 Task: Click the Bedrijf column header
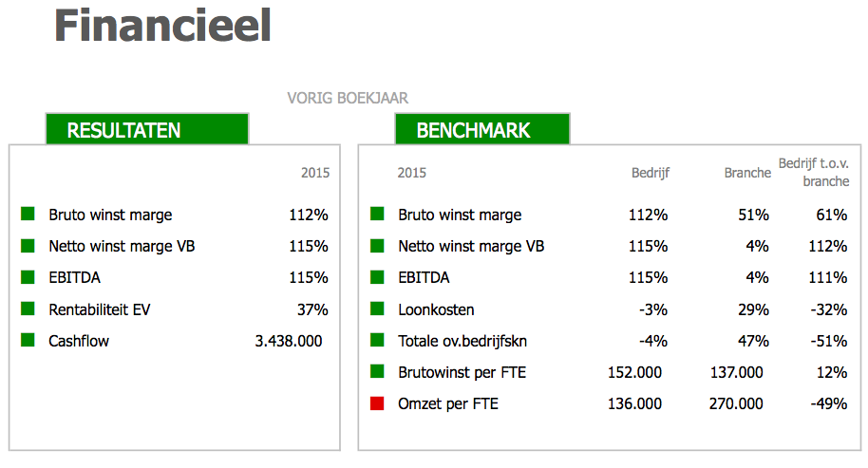[x=651, y=173]
